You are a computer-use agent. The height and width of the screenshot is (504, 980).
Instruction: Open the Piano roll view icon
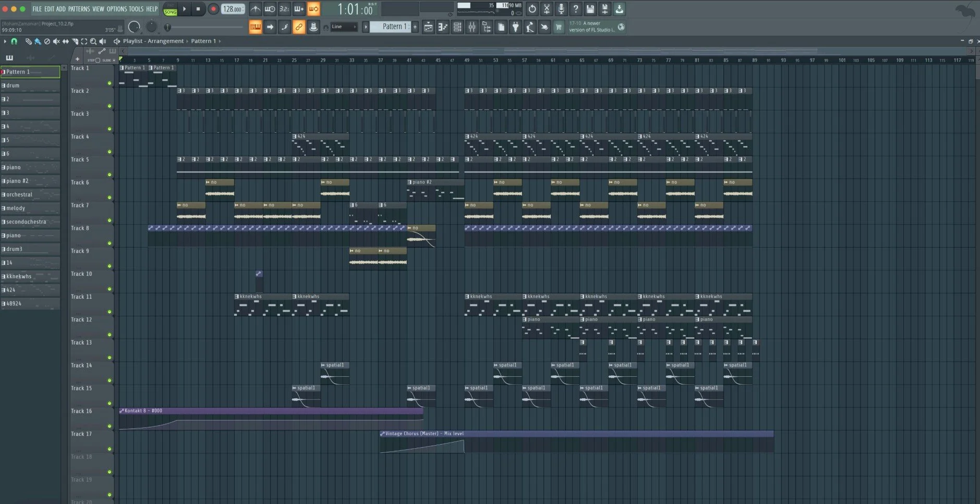coord(443,27)
